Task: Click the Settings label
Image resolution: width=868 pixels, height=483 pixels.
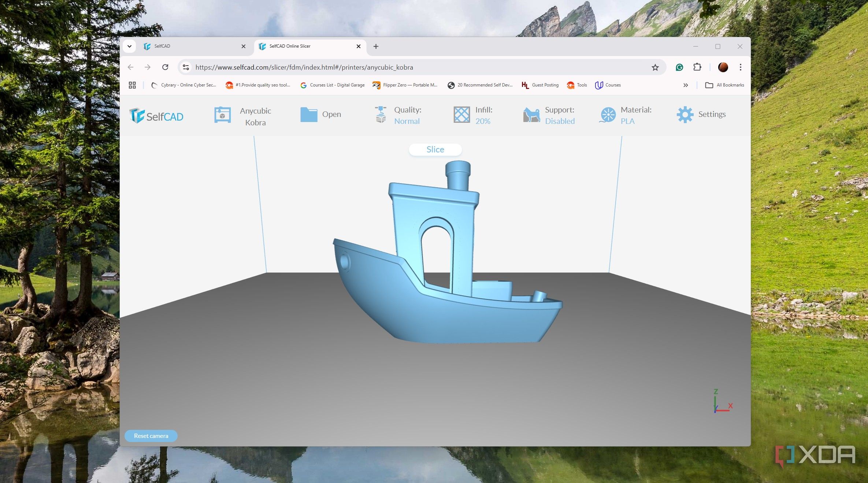Action: (712, 114)
